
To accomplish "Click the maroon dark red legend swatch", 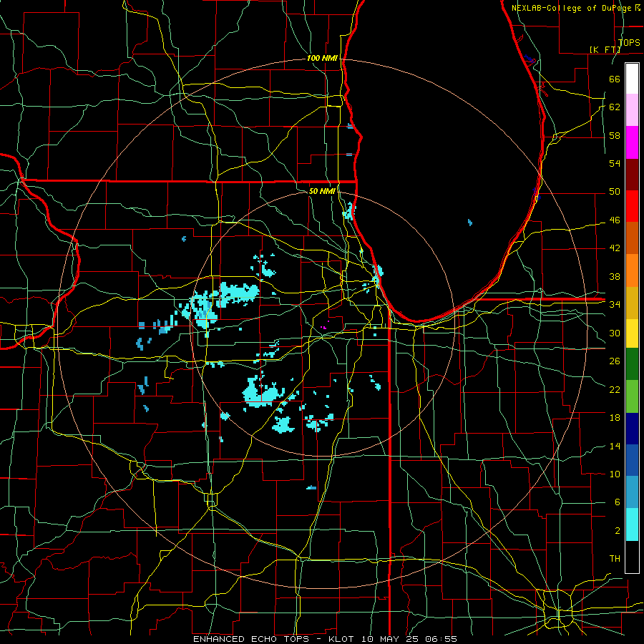I will click(632, 175).
